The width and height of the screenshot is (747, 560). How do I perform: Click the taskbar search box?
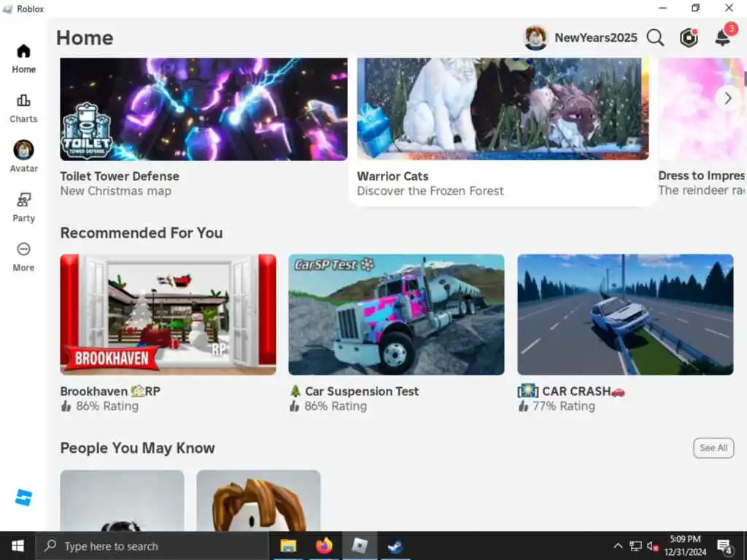[152, 545]
